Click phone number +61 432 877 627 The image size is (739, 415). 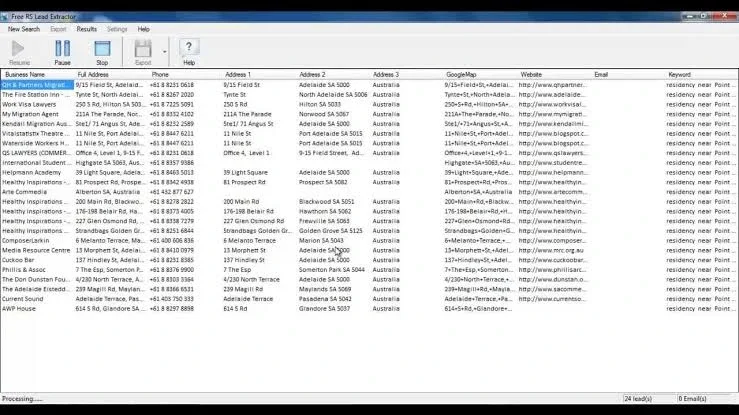(x=172, y=192)
